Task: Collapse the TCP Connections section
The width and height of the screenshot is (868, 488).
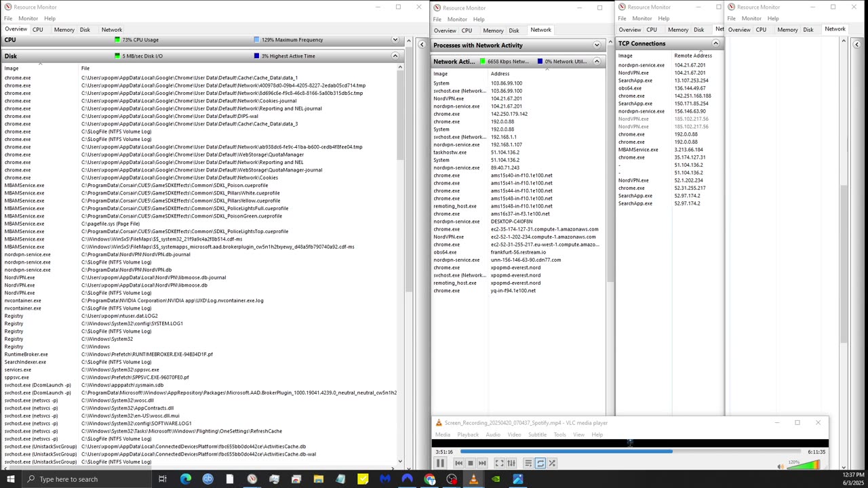Action: 715,43
